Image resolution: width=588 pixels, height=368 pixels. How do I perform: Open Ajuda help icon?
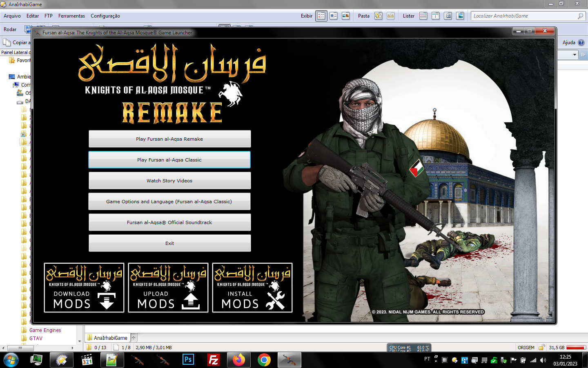click(581, 43)
